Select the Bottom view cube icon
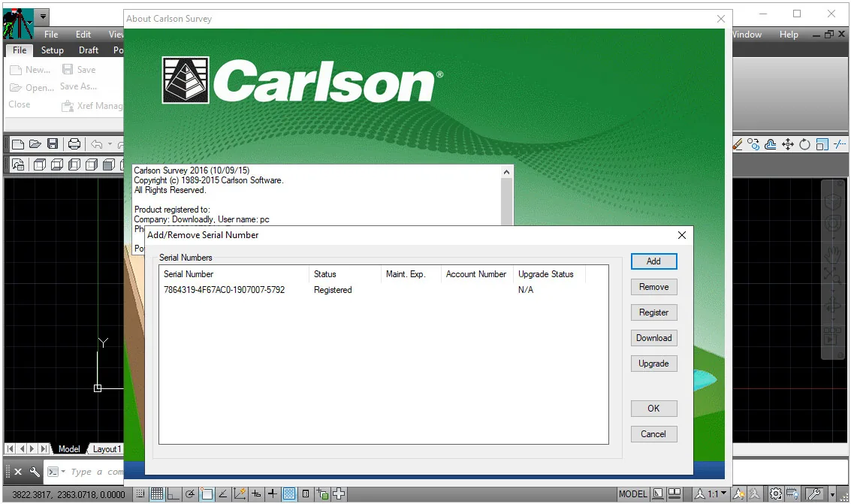851x504 pixels. point(57,164)
